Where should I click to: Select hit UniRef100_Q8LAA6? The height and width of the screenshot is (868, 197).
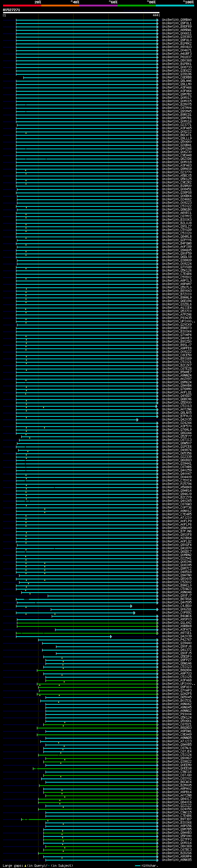click(x=177, y=81)
